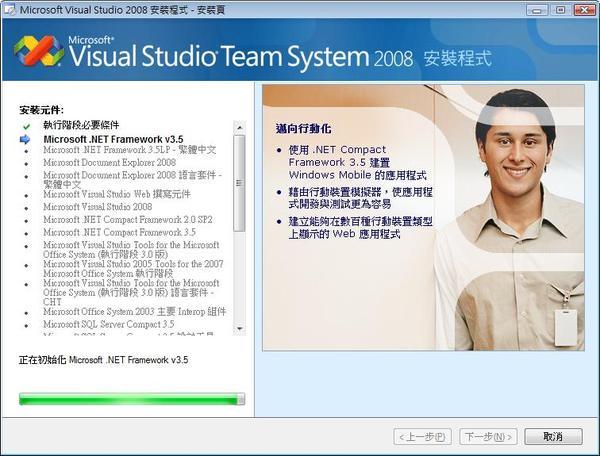Select Microsoft Visual Studio 2008 item
This screenshot has height=456, width=600.
click(x=98, y=207)
